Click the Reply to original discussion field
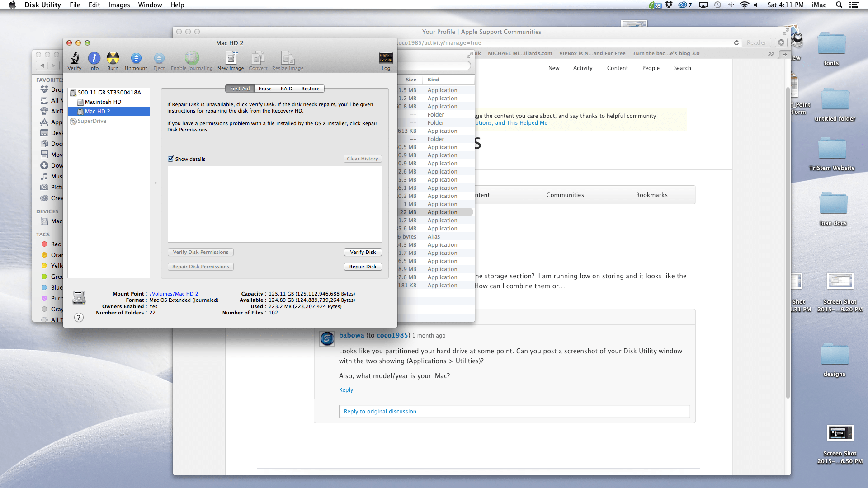The image size is (868, 488). coord(514,411)
